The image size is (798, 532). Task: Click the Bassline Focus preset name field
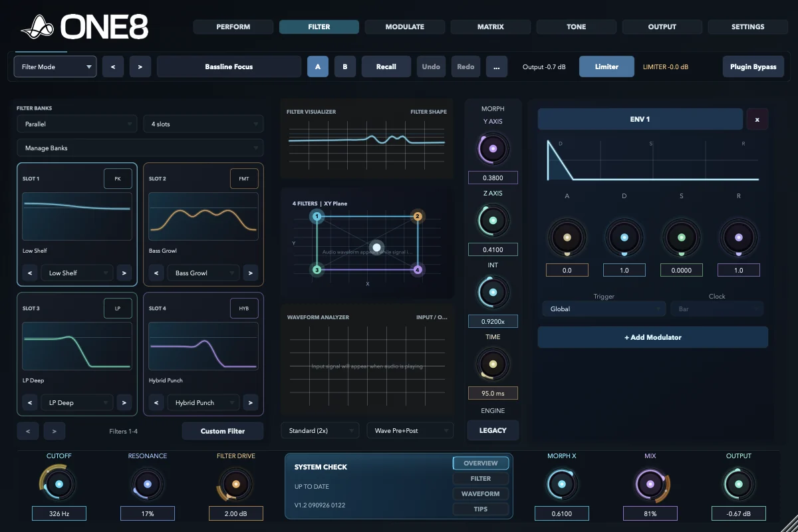(x=229, y=66)
